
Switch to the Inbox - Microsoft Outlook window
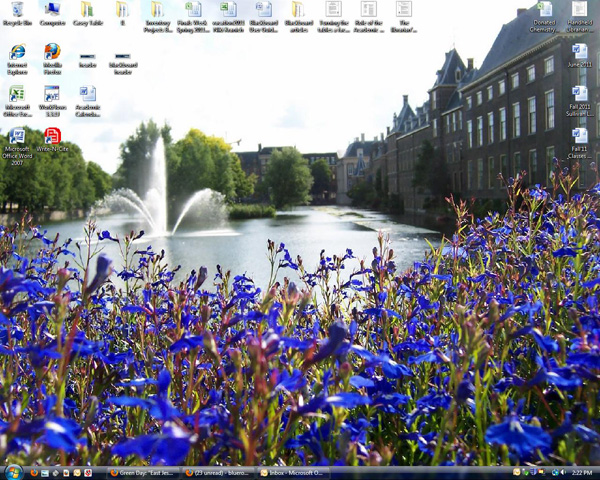290,472
